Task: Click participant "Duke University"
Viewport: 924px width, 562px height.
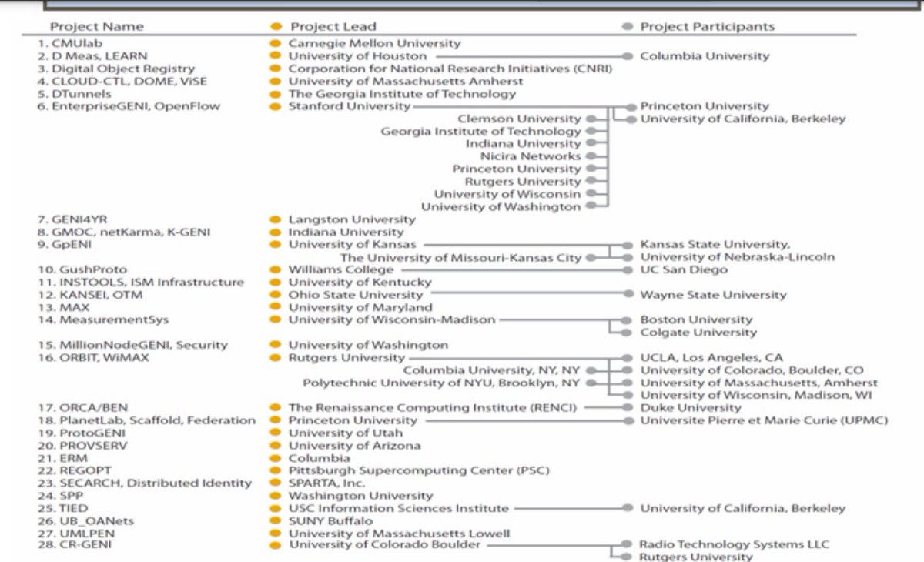Action: pyautogui.click(x=690, y=407)
